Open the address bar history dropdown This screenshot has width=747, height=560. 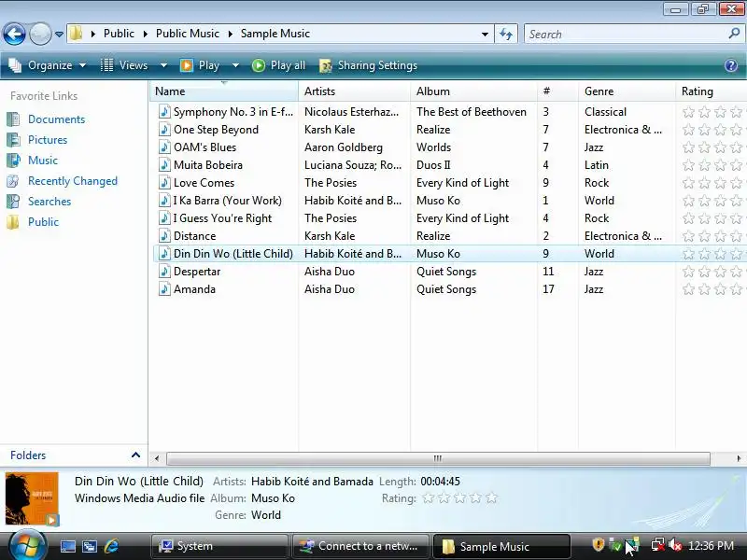[485, 35]
